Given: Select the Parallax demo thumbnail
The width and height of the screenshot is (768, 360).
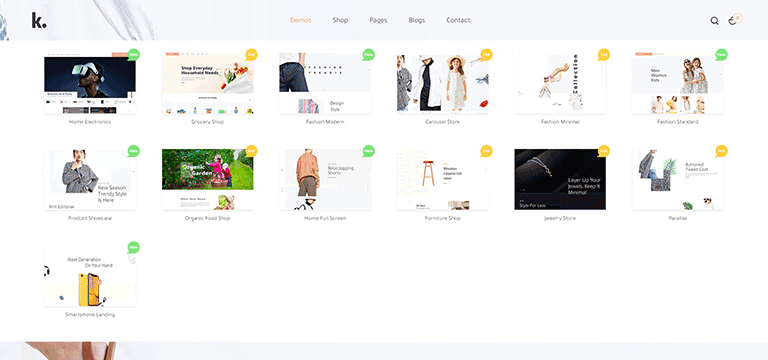Looking at the screenshot, I should click(678, 180).
